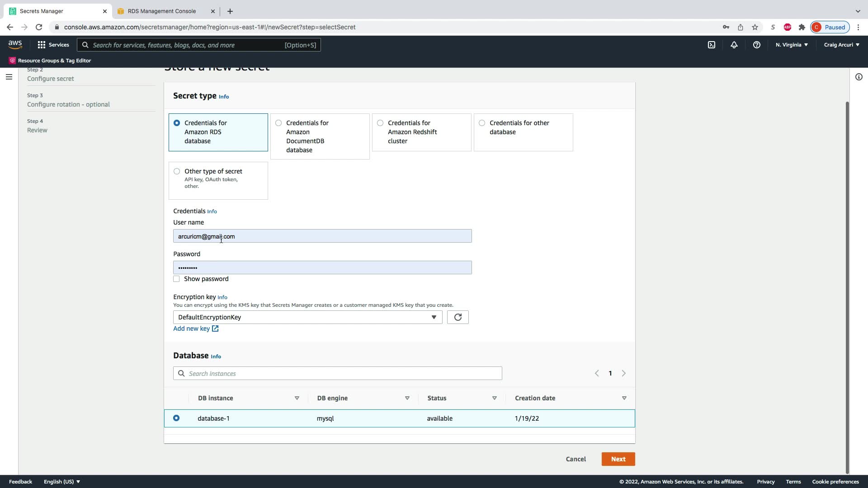The width and height of the screenshot is (868, 488).
Task: Bookmark this page with star icon
Action: click(x=755, y=27)
